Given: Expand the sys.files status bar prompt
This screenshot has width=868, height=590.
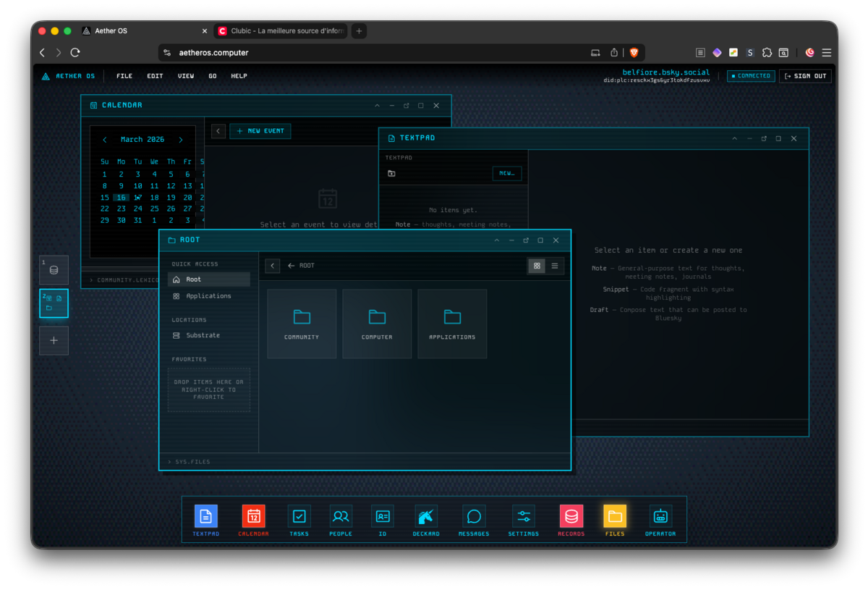Looking at the screenshot, I should pyautogui.click(x=189, y=461).
